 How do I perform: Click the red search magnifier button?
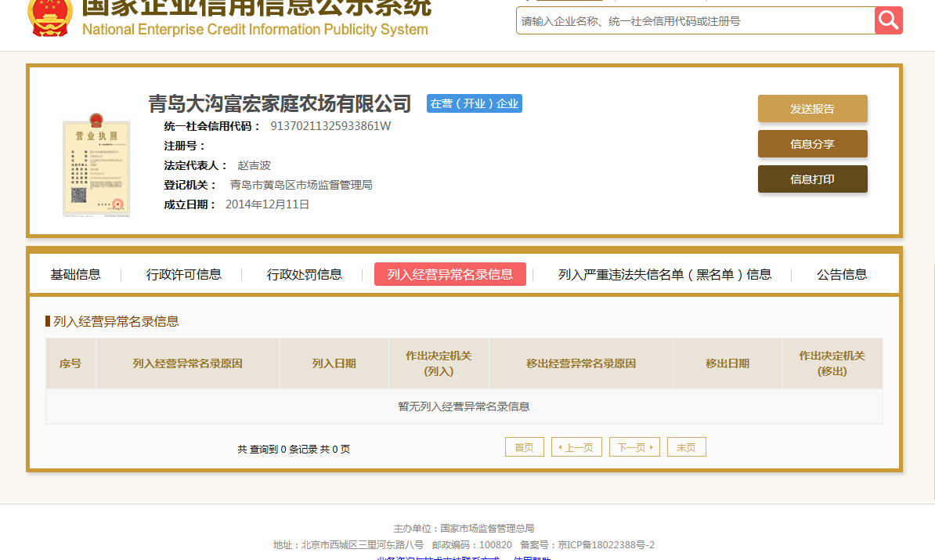pyautogui.click(x=889, y=20)
